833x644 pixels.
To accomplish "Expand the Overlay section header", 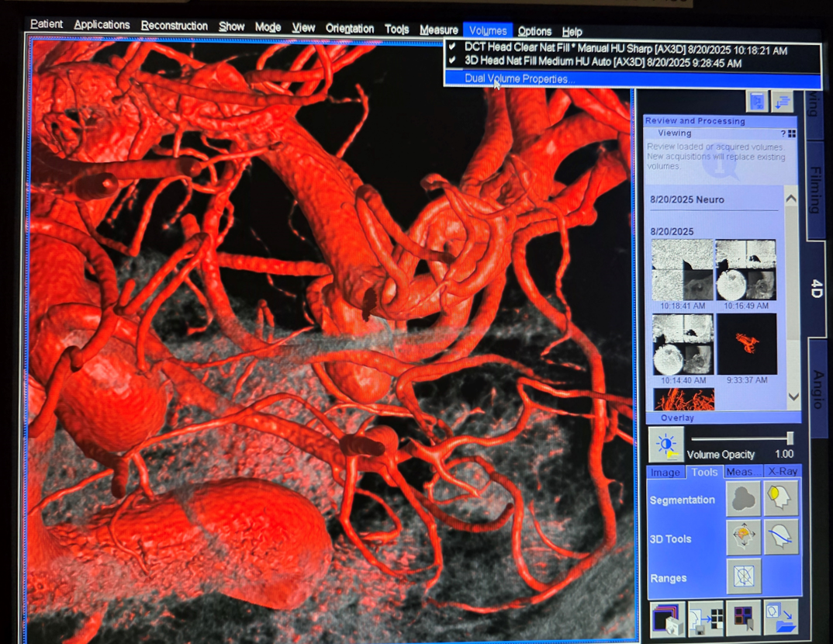I will (x=677, y=417).
